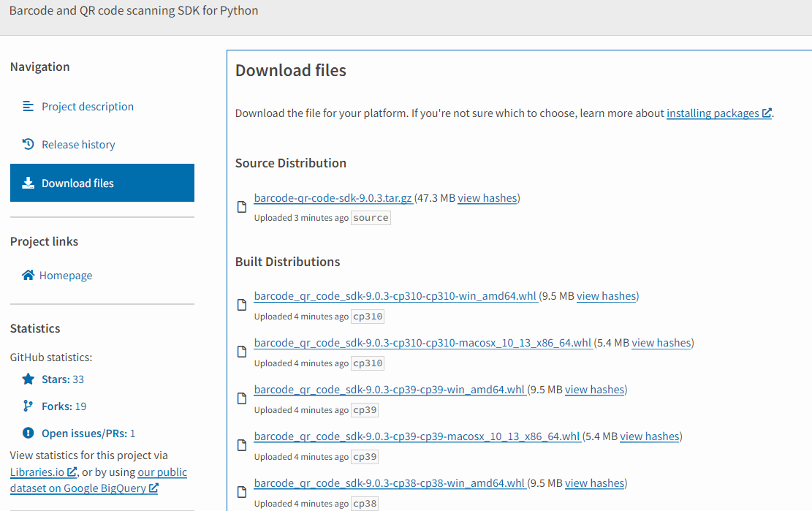The width and height of the screenshot is (812, 511).
Task: Click the Release history clock icon
Action: 29,145
